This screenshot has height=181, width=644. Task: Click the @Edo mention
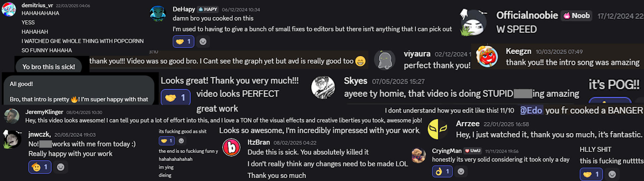tap(531, 110)
